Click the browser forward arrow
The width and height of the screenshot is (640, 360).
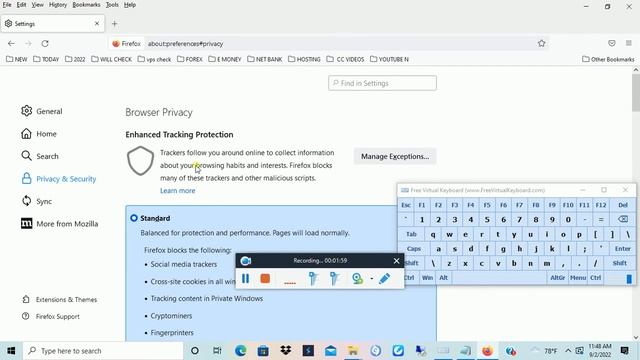pos(28,43)
